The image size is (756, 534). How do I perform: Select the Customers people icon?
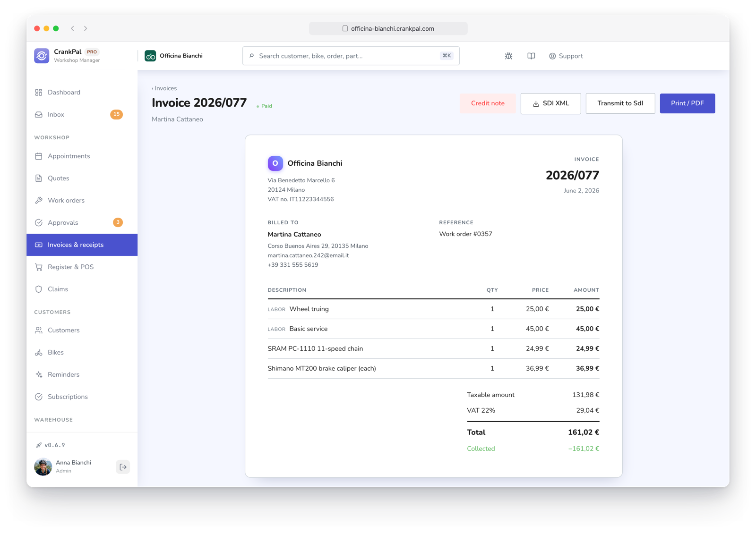tap(39, 331)
